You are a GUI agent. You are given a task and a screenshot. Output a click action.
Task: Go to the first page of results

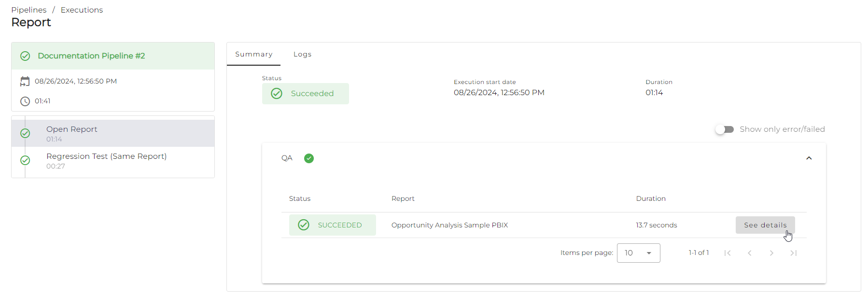(x=728, y=253)
